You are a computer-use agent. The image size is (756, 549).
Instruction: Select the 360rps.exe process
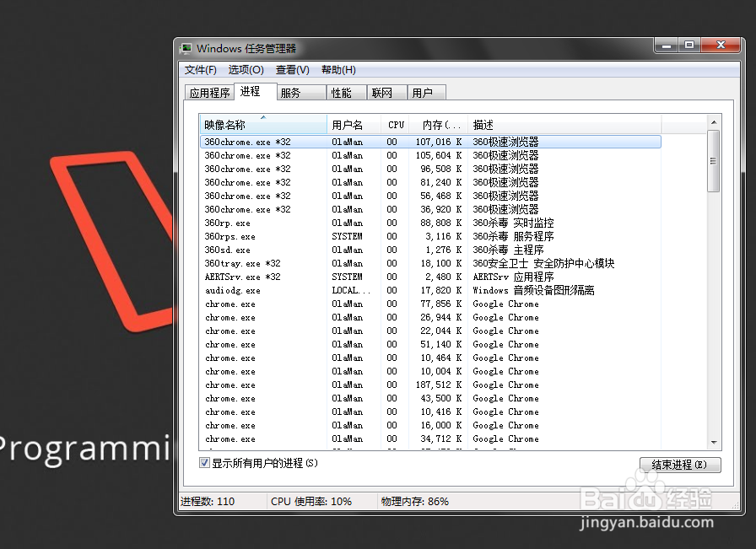pos(430,236)
